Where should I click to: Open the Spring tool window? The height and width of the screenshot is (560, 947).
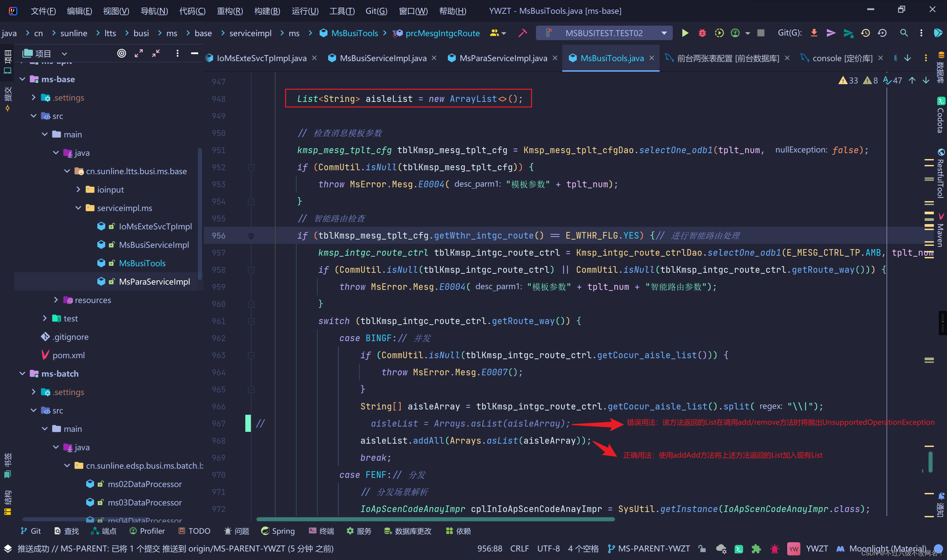(x=278, y=531)
